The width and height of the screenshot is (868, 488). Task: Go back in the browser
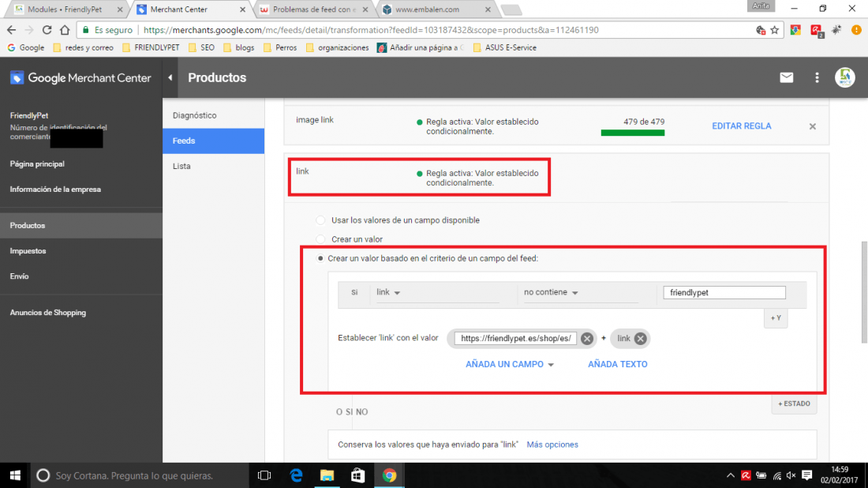(12, 30)
